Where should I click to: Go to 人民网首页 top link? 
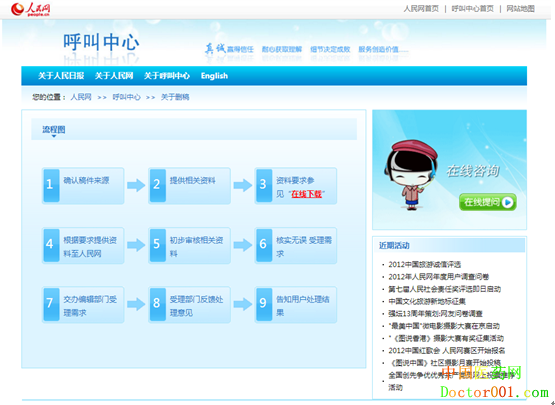(421, 8)
